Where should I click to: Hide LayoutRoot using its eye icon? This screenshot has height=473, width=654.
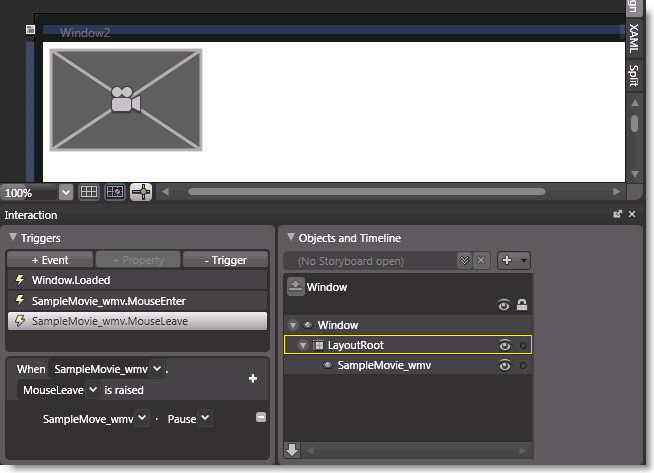pyautogui.click(x=505, y=345)
